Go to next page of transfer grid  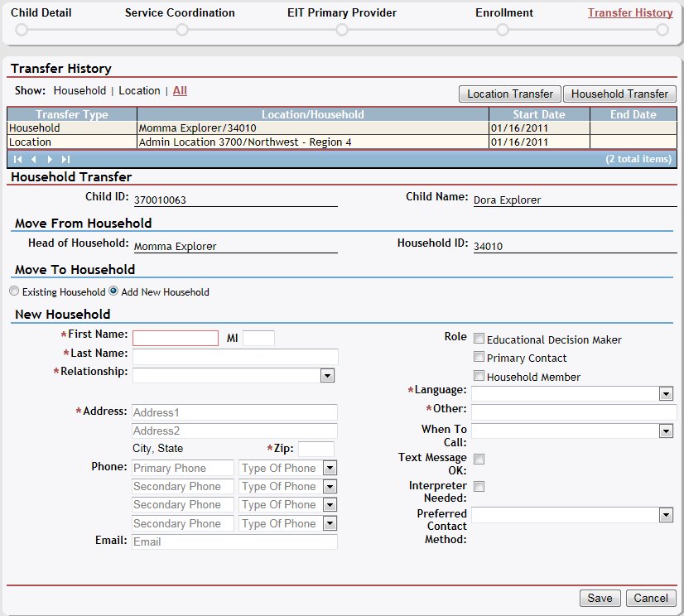(x=50, y=158)
